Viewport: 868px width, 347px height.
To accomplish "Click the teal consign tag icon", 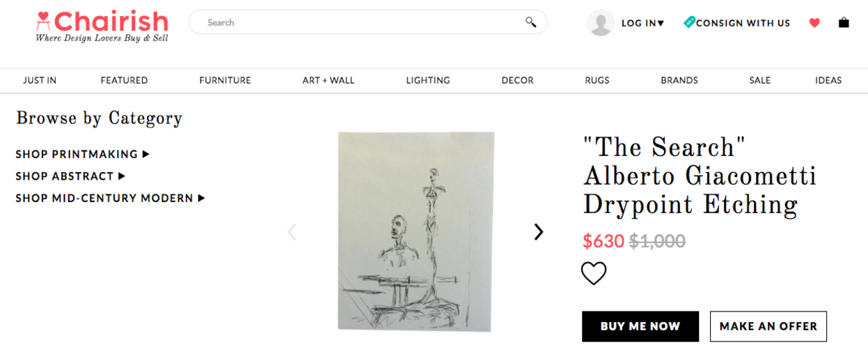I will [x=689, y=22].
